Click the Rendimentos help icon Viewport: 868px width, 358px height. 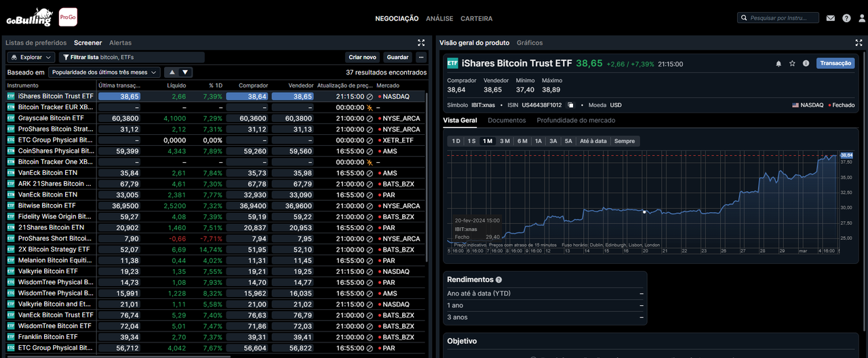(x=498, y=279)
